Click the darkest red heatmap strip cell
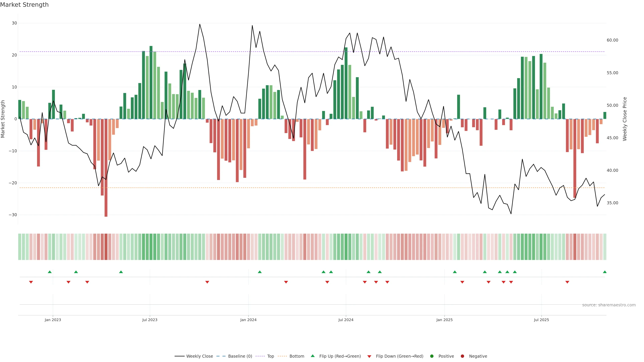Viewport: 644px width, 362px height. (106, 247)
